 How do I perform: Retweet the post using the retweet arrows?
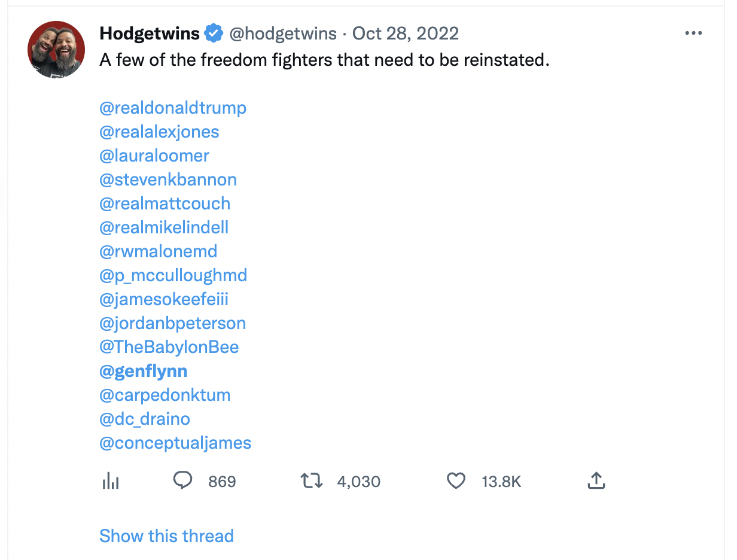tap(312, 480)
